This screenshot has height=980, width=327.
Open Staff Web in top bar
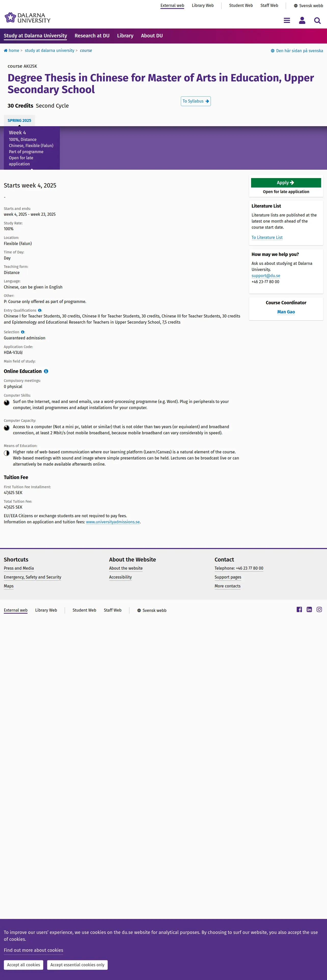point(269,5)
